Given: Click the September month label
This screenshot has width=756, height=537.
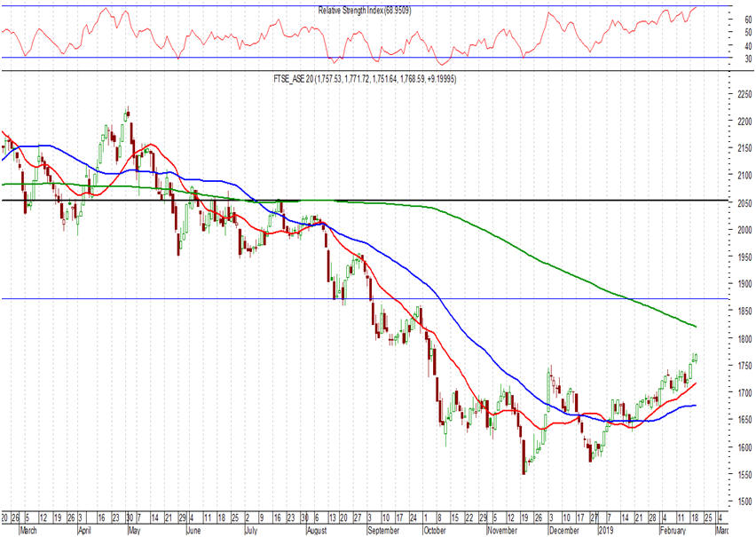Looking at the screenshot, I should [x=383, y=530].
